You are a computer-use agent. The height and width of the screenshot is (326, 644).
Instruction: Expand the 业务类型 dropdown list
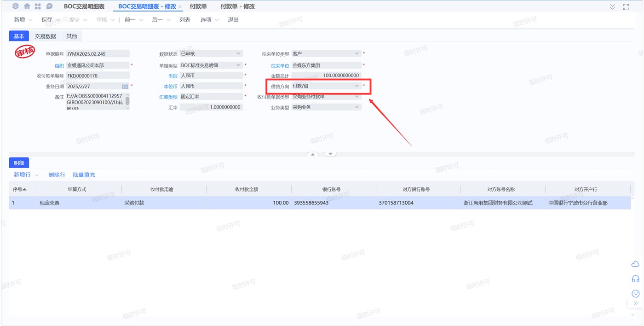356,107
